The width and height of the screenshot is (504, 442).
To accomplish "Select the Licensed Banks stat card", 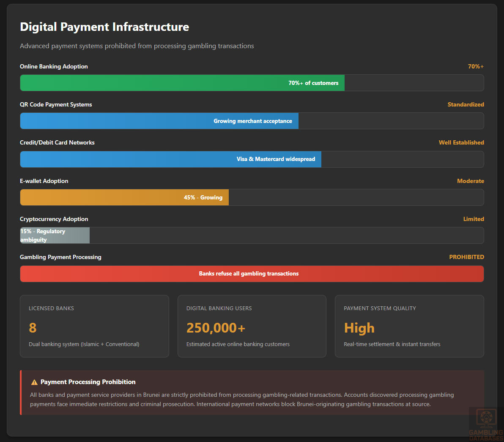I will [x=94, y=326].
